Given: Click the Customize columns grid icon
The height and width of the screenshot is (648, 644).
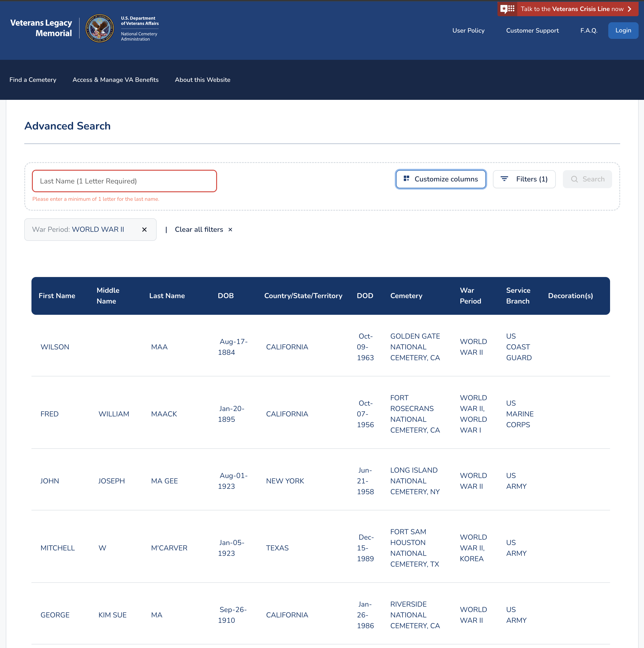Looking at the screenshot, I should [x=406, y=179].
